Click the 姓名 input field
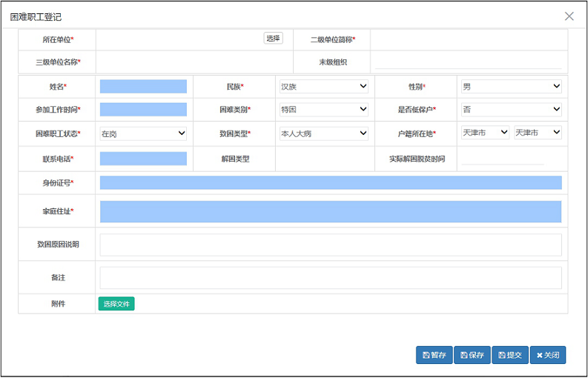Image resolution: width=588 pixels, height=378 pixels. pos(143,87)
